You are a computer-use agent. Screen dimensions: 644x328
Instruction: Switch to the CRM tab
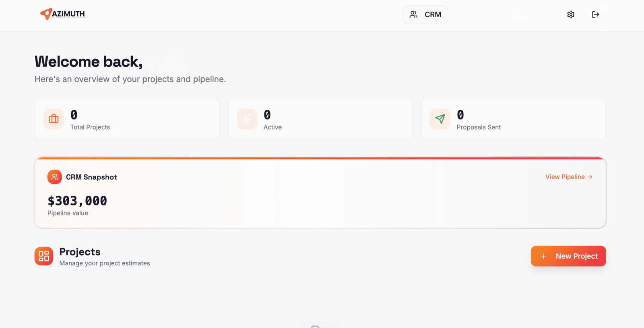[425, 14]
